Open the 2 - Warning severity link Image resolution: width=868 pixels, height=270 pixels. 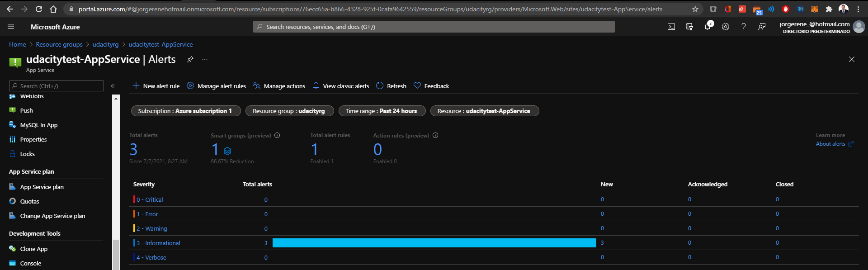click(152, 228)
